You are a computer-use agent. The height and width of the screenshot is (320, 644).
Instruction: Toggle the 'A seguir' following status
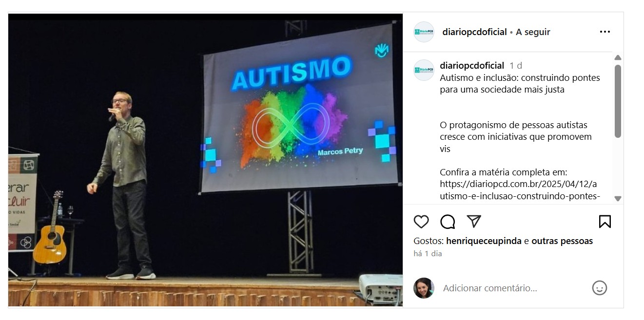pyautogui.click(x=533, y=32)
